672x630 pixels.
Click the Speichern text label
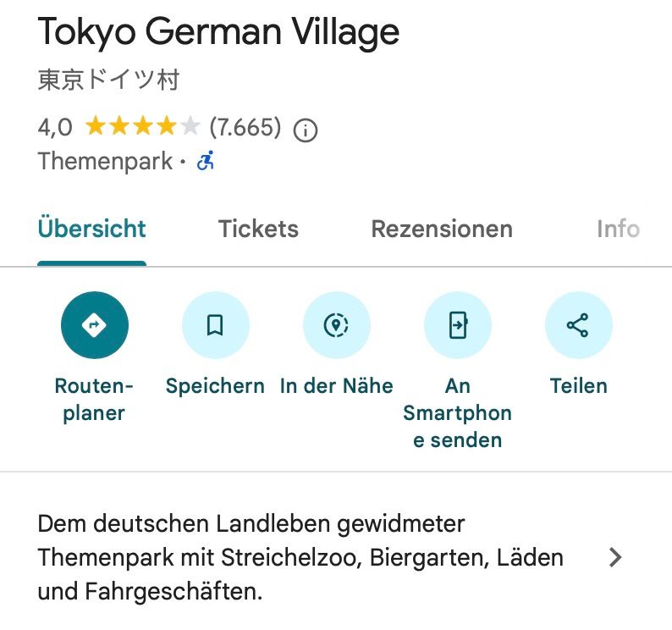pos(215,386)
